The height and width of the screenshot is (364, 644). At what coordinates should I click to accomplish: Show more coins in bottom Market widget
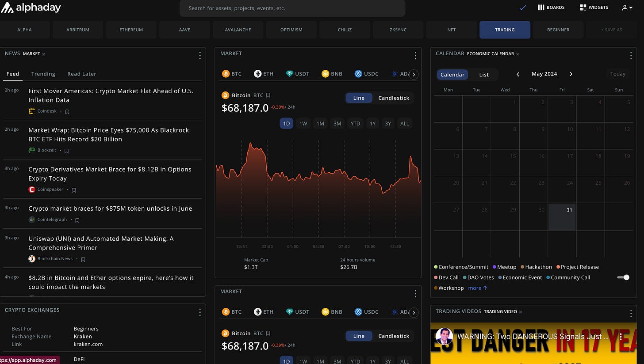click(414, 312)
